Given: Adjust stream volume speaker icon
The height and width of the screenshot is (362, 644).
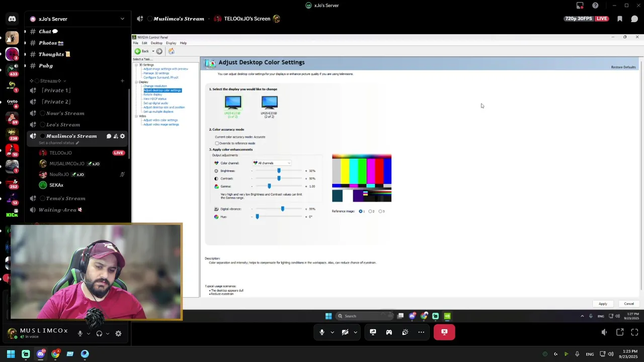Looking at the screenshot, I should click(x=604, y=332).
